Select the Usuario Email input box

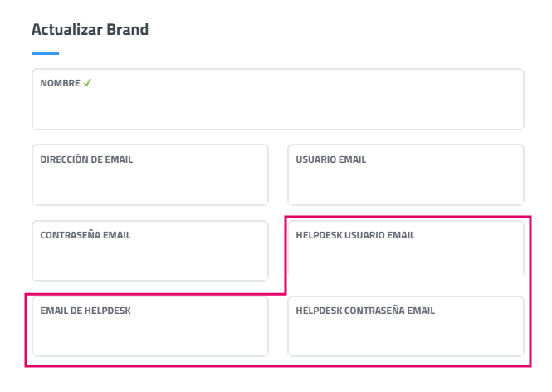[x=406, y=184]
